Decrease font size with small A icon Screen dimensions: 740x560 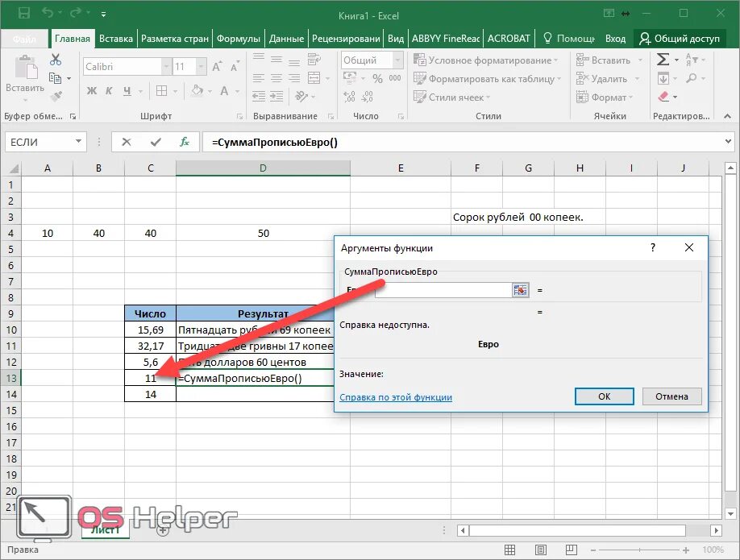pyautogui.click(x=235, y=67)
